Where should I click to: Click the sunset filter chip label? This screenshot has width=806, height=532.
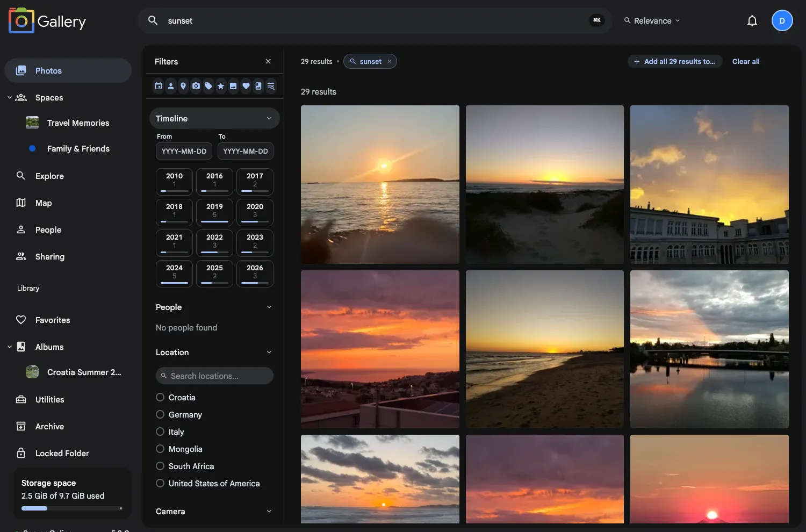click(x=370, y=61)
